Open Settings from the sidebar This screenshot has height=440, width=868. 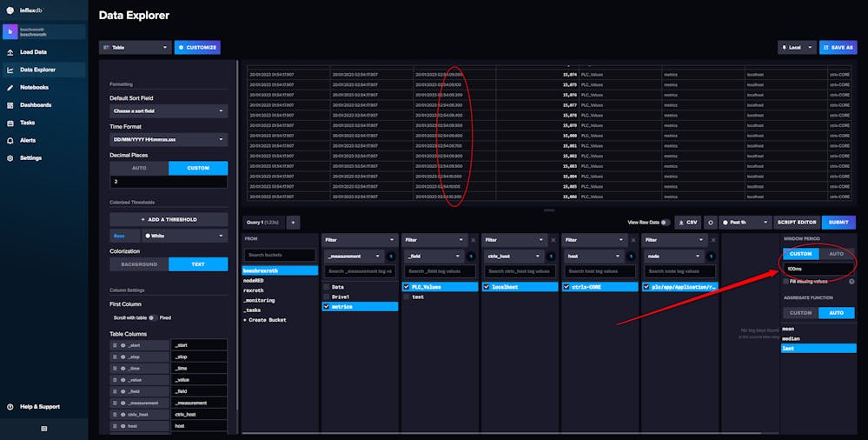[30, 158]
